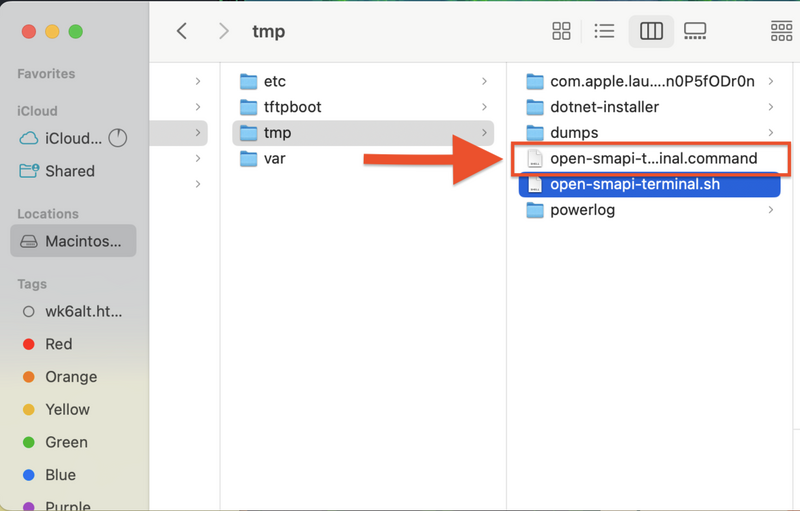Select the Green tag dot
The image size is (800, 511).
pyautogui.click(x=29, y=442)
